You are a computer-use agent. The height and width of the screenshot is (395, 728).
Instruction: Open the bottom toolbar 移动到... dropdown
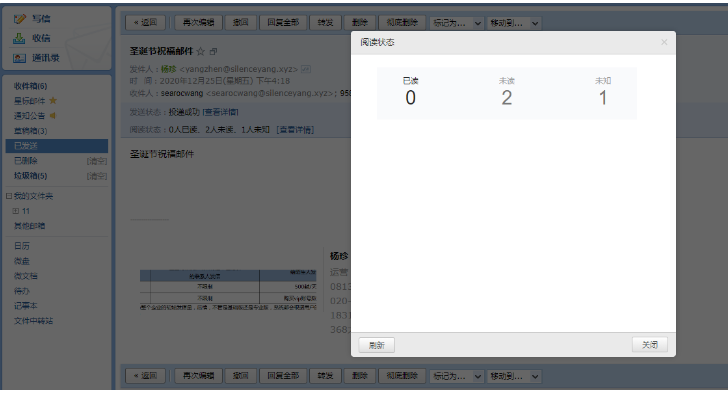pos(514,376)
